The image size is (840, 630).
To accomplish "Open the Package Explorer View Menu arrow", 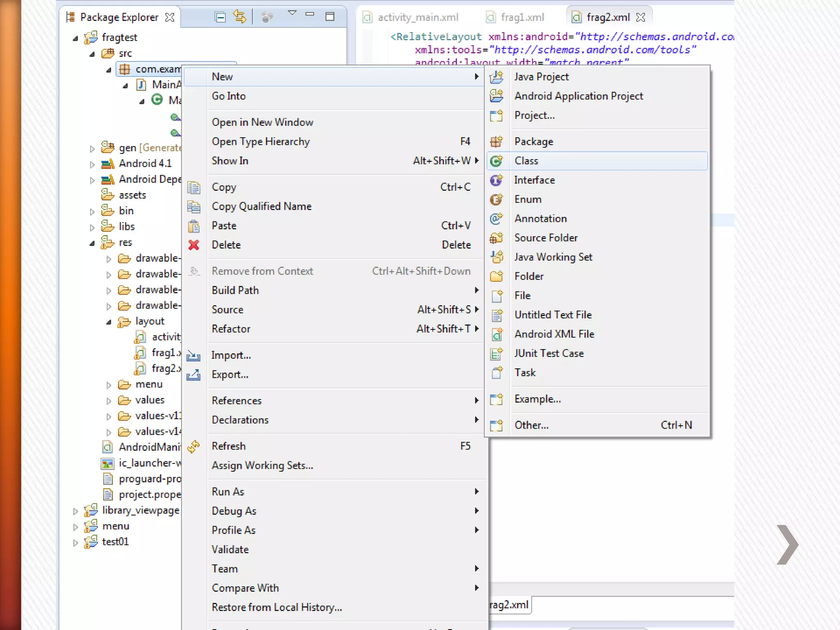I will click(x=292, y=13).
